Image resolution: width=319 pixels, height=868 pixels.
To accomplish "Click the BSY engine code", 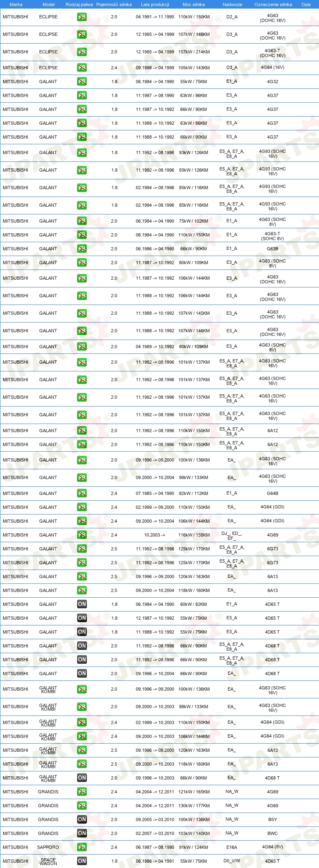I will [272, 819].
